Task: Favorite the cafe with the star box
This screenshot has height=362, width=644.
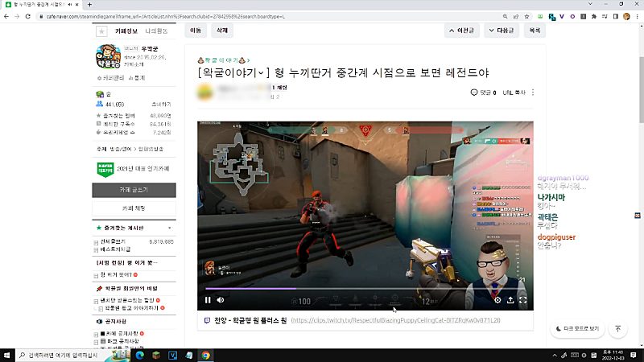Action: coord(101,31)
